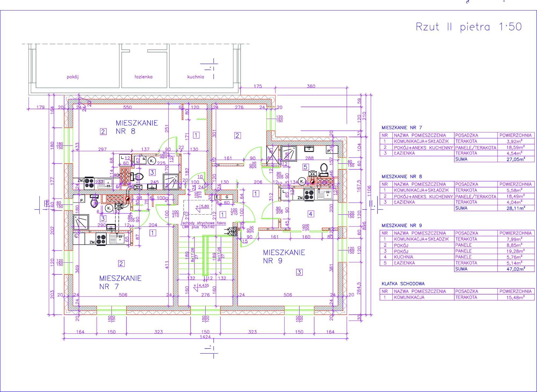Click the "896" vertical dimension on the right
Viewport: 537px width, 392px height.
[364, 226]
